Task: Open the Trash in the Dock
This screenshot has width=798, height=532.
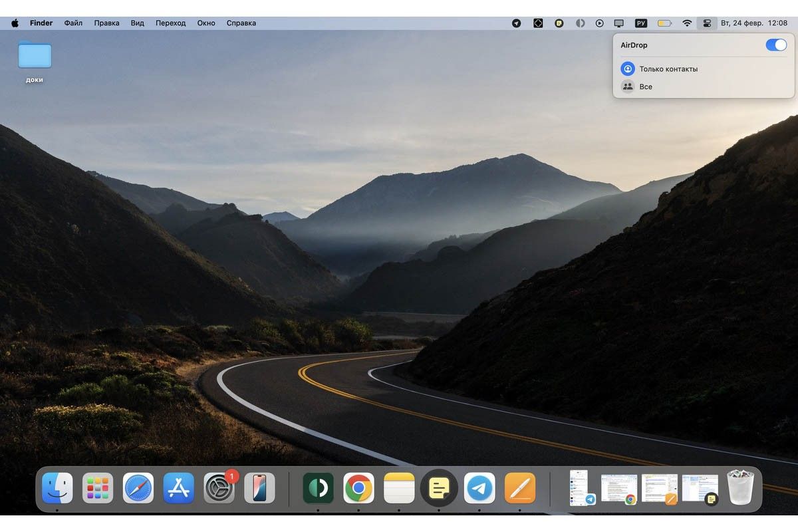Action: 740,488
